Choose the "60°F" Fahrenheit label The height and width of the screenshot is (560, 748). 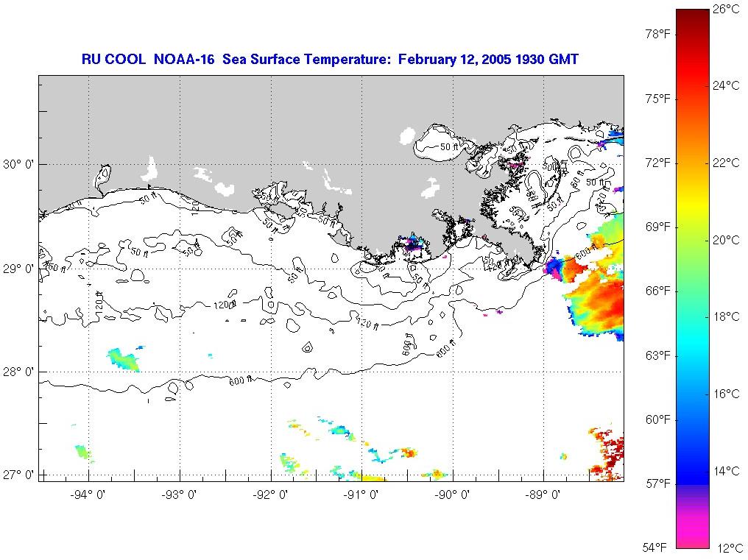click(658, 419)
